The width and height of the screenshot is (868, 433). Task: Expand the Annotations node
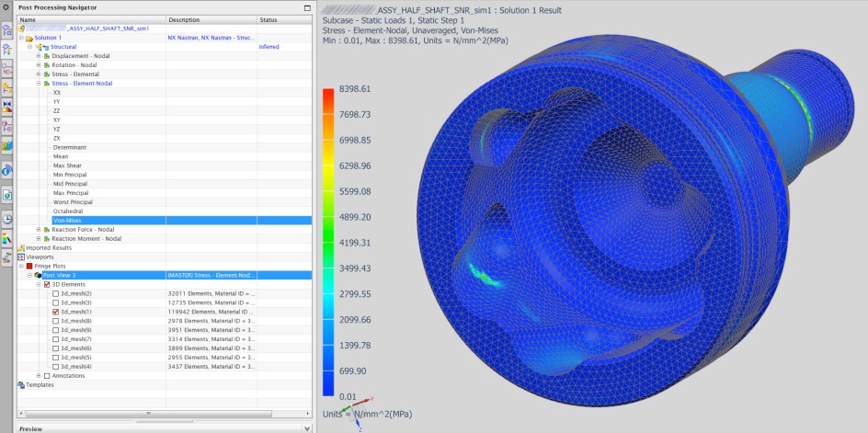click(x=39, y=375)
